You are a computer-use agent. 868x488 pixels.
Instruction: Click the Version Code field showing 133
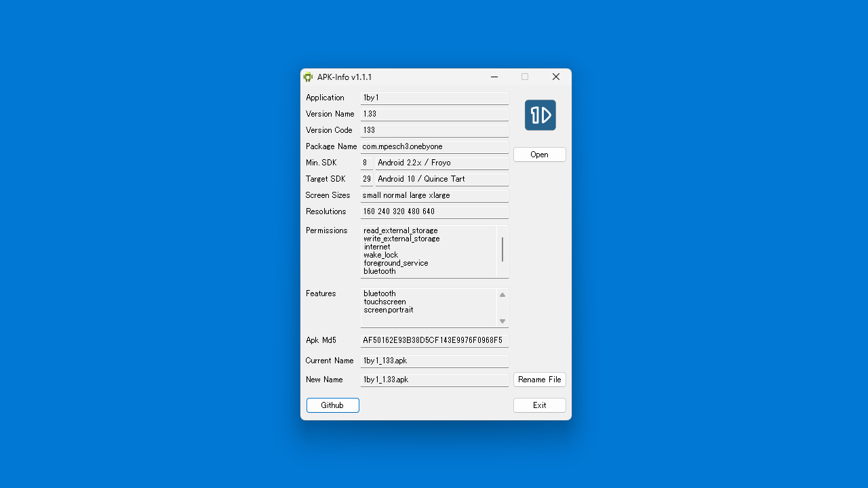pyautogui.click(x=435, y=131)
